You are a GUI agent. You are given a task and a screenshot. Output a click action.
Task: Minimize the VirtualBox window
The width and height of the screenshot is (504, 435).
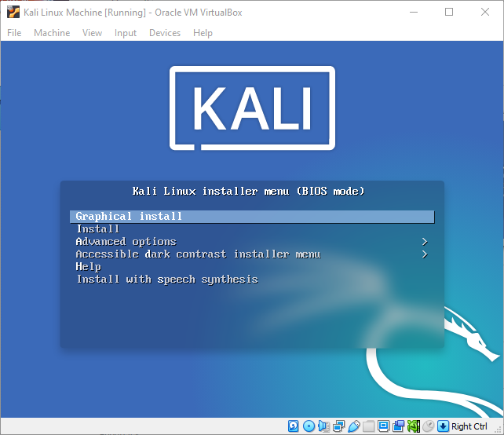(x=414, y=13)
